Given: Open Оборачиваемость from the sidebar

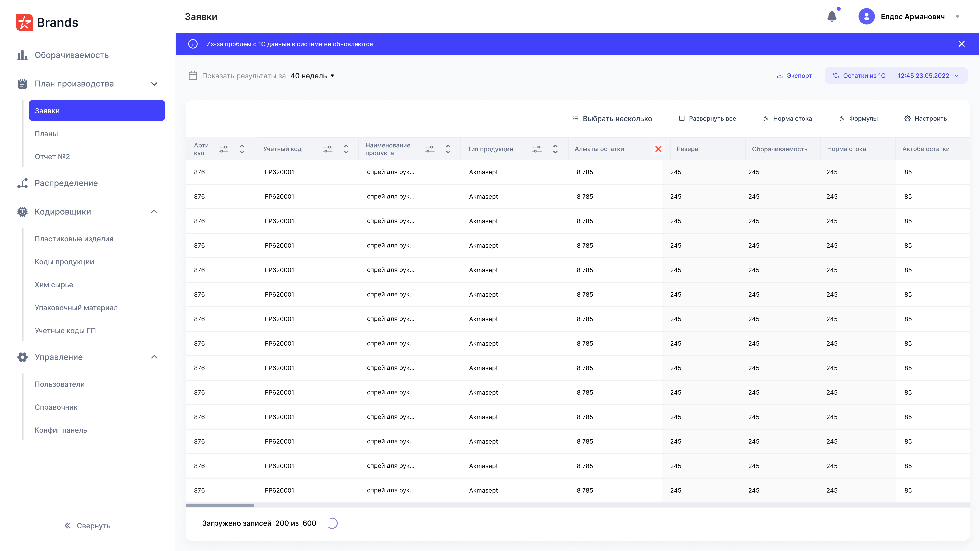Looking at the screenshot, I should pos(71,55).
